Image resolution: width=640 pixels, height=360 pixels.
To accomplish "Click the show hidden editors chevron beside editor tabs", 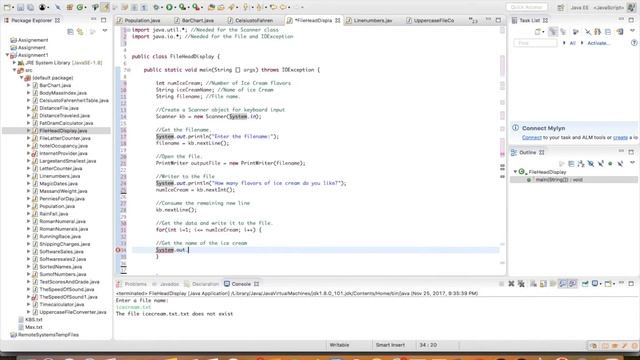I will (473, 20).
